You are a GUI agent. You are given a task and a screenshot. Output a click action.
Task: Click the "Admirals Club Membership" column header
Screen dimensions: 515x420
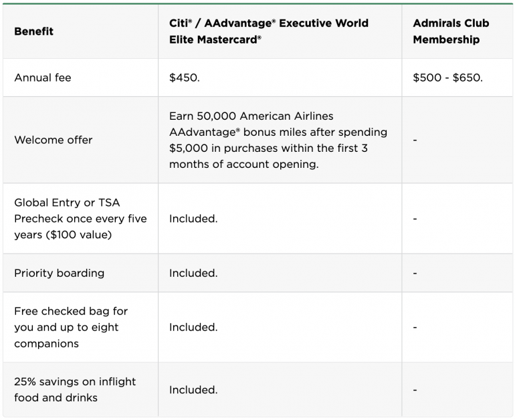click(451, 31)
